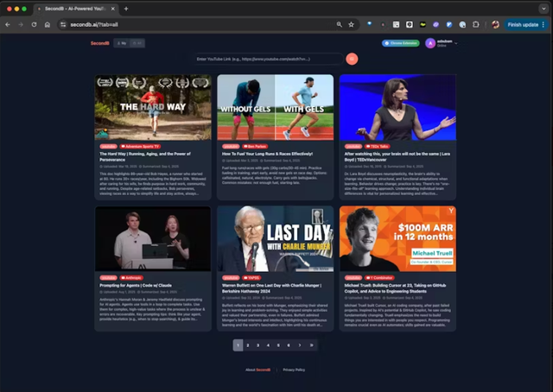Open the small red dot extension icon

(x=383, y=25)
